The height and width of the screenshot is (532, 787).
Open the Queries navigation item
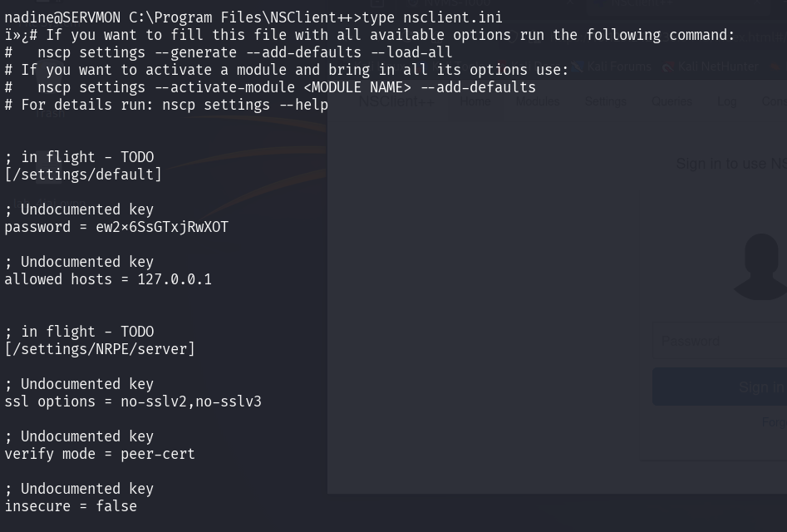click(671, 101)
